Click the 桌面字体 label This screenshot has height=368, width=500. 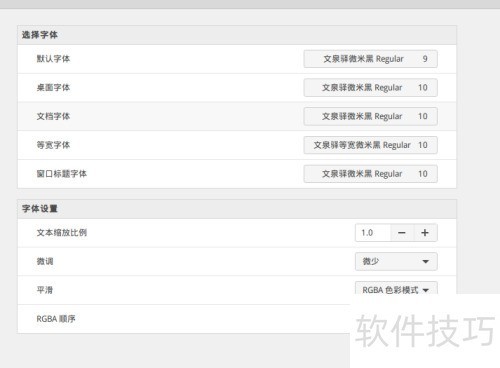[53, 87]
